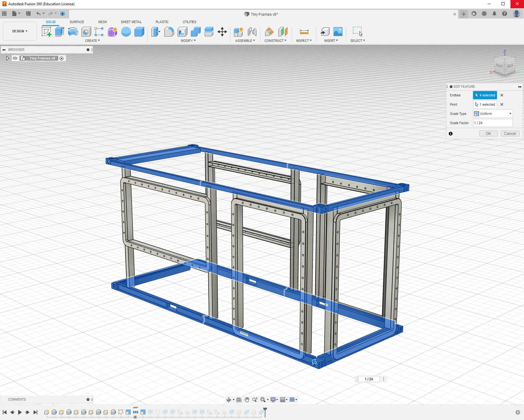Open the Design workspace switcher
Viewport: 524px width, 420px height.
(x=19, y=31)
